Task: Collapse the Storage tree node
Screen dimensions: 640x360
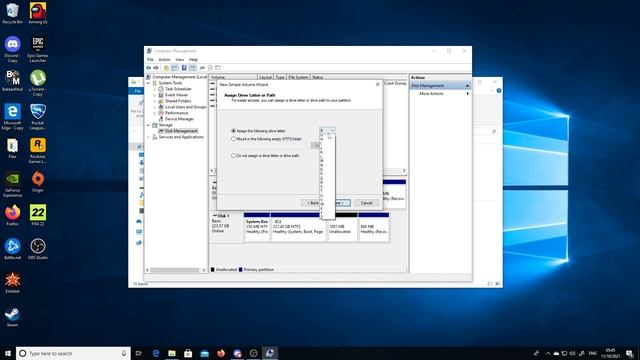Action: point(149,125)
